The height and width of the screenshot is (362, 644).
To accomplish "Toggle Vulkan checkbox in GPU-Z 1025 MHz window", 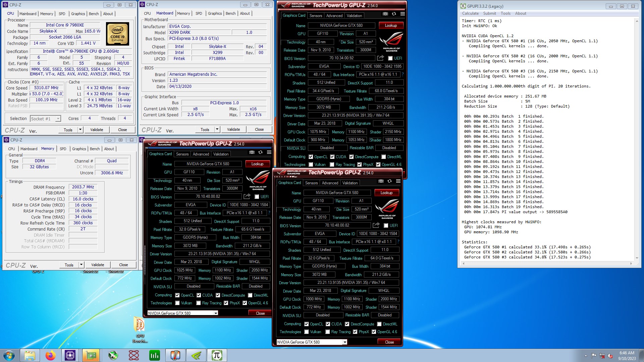I will [177, 303].
